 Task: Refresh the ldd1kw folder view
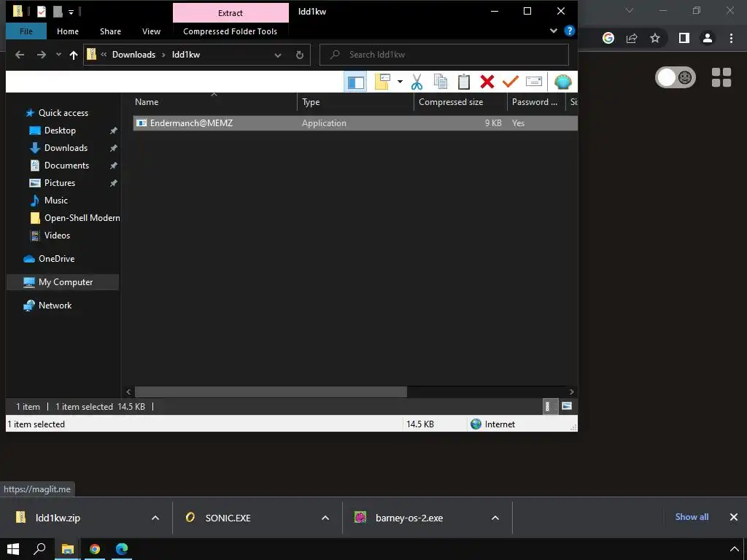(300, 55)
